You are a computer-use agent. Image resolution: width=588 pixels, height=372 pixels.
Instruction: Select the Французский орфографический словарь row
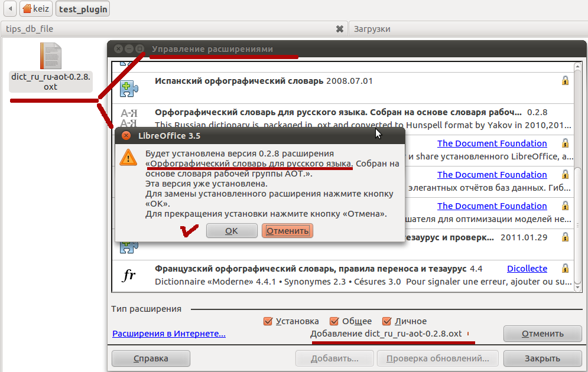coord(343,276)
